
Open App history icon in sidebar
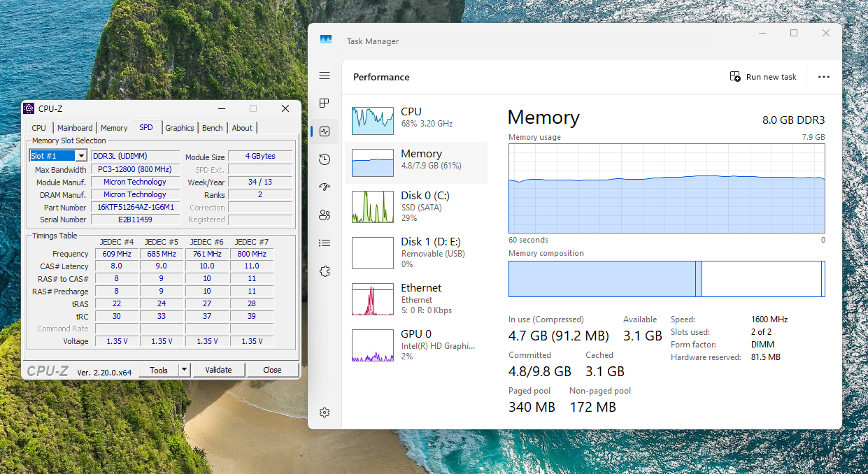tap(324, 159)
